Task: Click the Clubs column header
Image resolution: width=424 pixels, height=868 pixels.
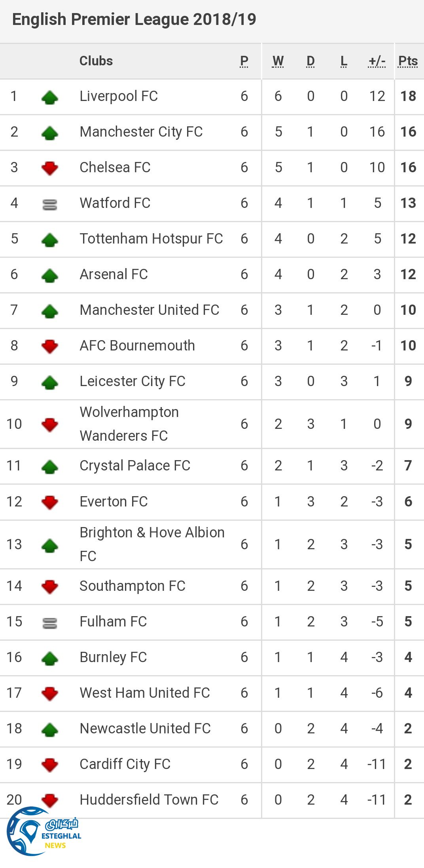Action: (96, 61)
